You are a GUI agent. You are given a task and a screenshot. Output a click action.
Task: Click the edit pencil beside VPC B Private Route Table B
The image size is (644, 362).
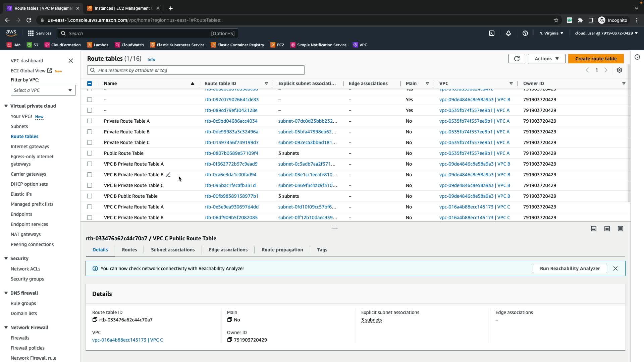tap(168, 175)
